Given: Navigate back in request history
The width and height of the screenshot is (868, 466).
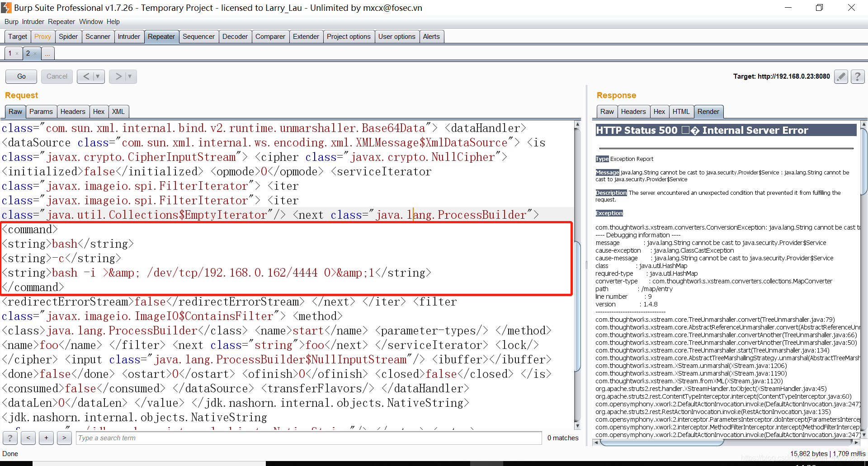Looking at the screenshot, I should [x=86, y=76].
